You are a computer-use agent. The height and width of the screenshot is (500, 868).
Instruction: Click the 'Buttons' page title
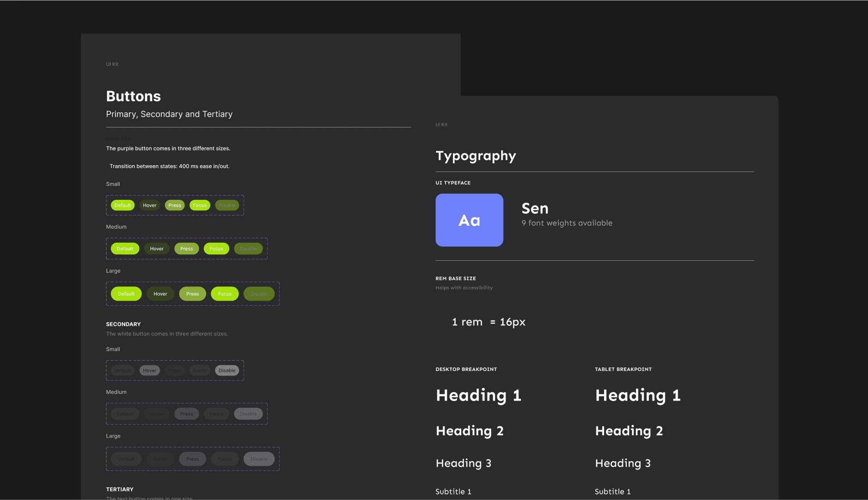pos(134,96)
